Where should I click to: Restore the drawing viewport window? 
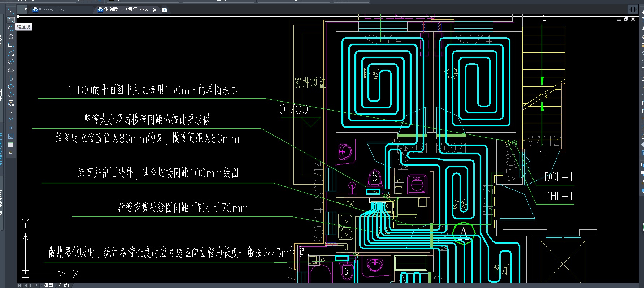(626, 19)
